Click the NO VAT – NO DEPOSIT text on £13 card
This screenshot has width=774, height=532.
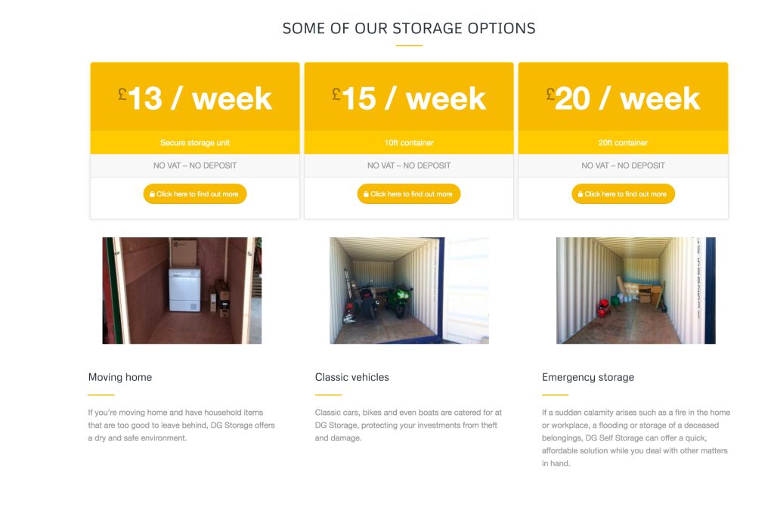point(195,165)
